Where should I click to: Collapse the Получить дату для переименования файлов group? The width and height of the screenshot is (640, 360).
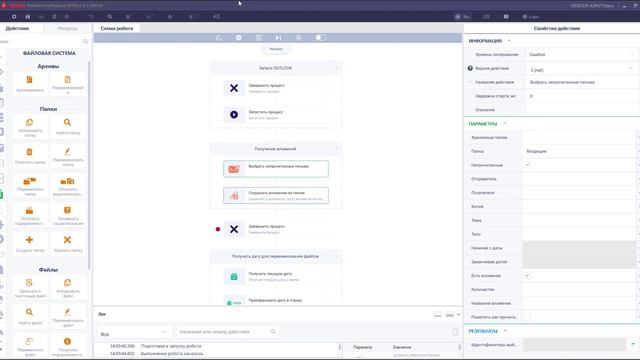[x=336, y=256]
